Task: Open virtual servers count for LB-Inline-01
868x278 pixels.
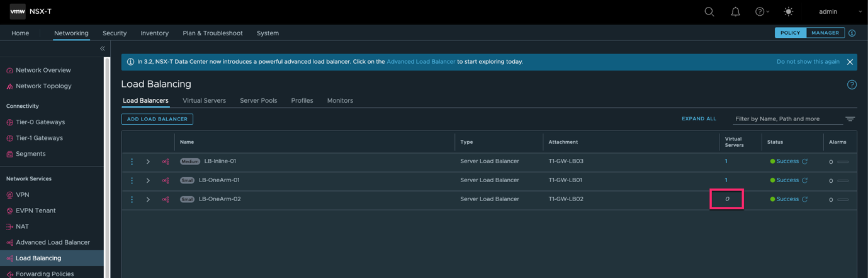Action: point(726,161)
